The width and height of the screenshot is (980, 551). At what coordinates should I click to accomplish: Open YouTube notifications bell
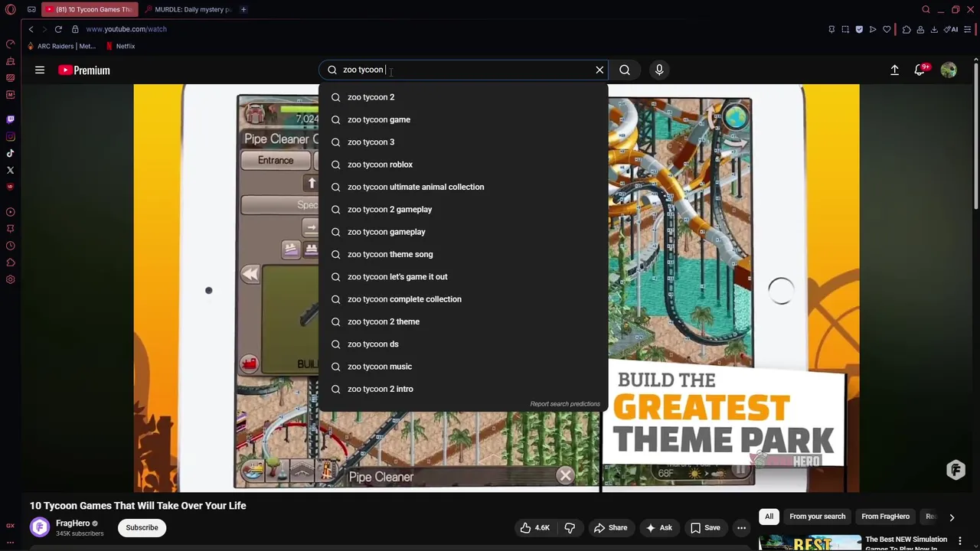(920, 70)
